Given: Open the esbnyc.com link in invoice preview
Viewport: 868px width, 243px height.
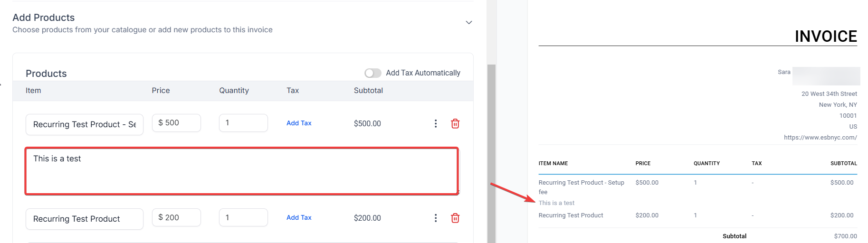Looking at the screenshot, I should coord(820,138).
